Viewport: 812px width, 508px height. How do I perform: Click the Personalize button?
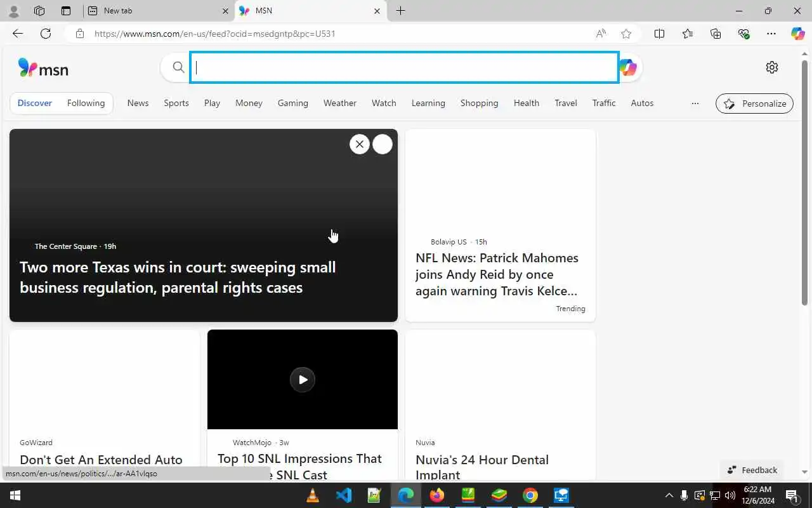754,104
